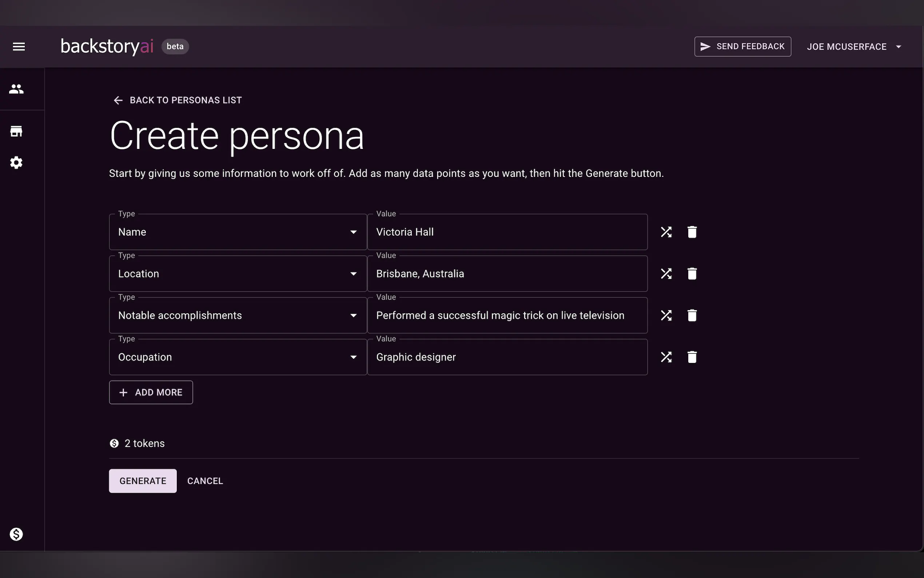Click the Generate button
The width and height of the screenshot is (924, 578).
tap(143, 481)
